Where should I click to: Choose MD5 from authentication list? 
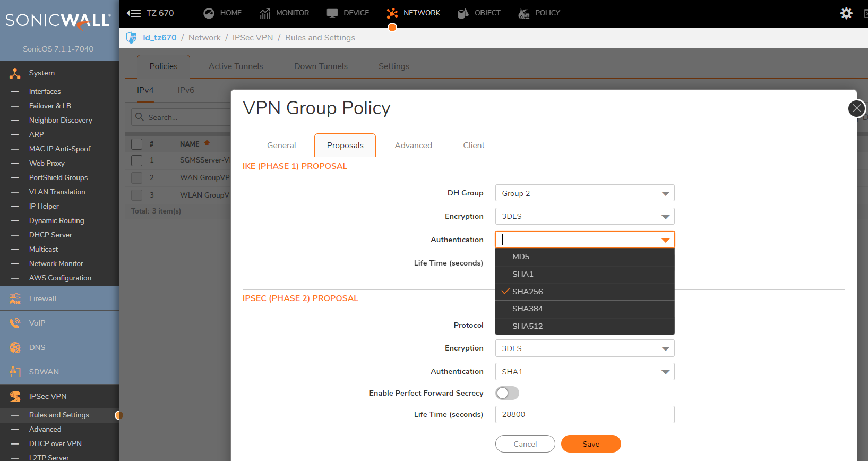[585, 257]
